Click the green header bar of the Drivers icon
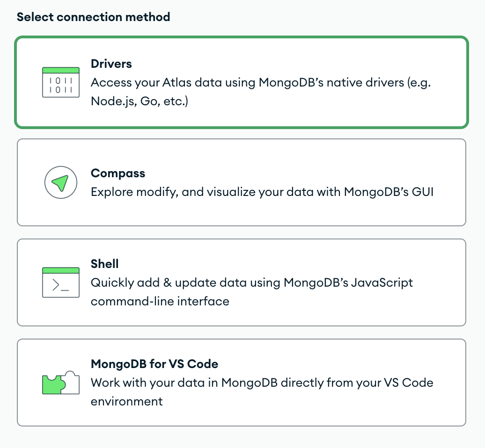 tap(61, 70)
